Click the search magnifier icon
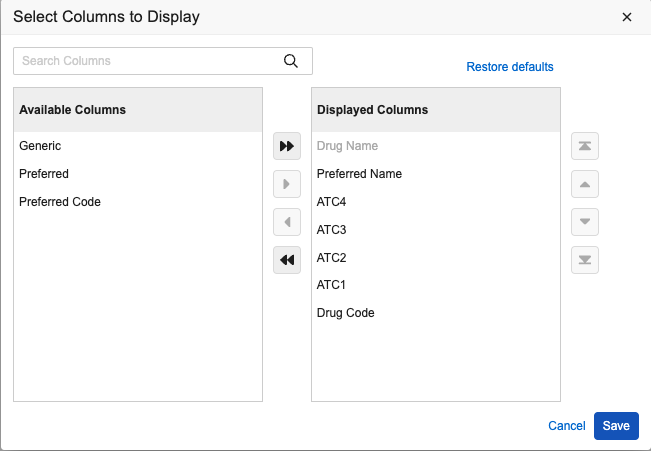The width and height of the screenshot is (651, 451). coord(291,61)
